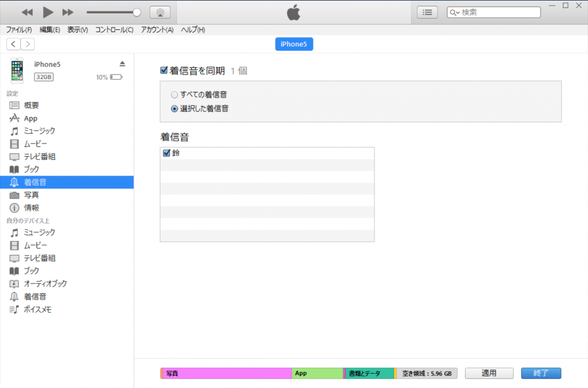Image resolution: width=588 pixels, height=388 pixels.
Task: Select highlighted 着信音 in settings
Action: point(67,182)
